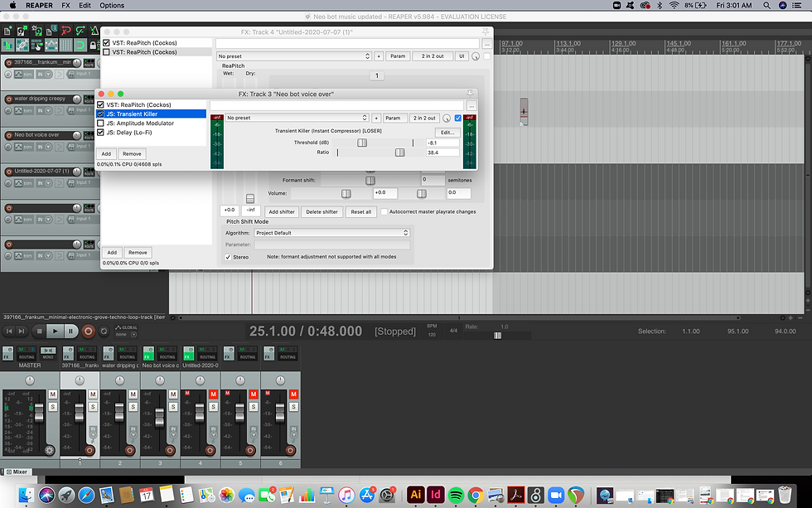Open 2 in 2 out routing in Track 3 window
812x508 pixels.
coord(424,118)
